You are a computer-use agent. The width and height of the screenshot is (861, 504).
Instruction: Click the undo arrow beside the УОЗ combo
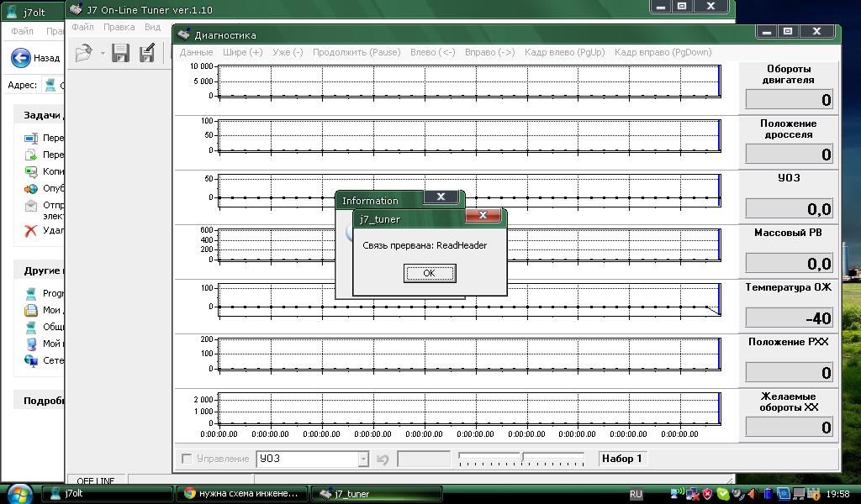(383, 459)
